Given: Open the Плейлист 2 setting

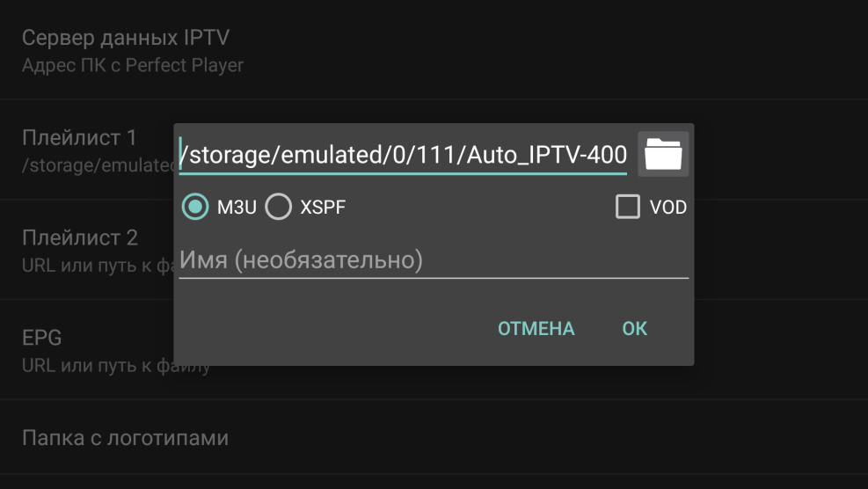Looking at the screenshot, I should (80, 237).
